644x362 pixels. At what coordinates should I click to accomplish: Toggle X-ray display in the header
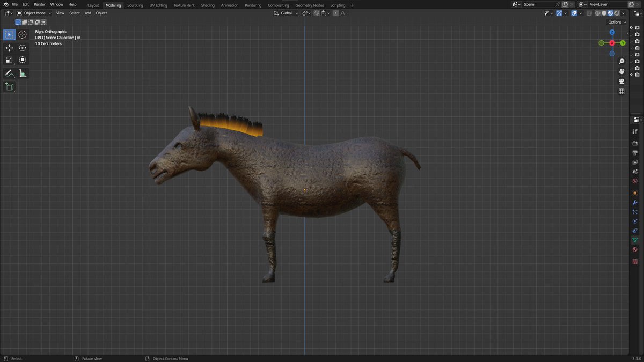pos(589,13)
